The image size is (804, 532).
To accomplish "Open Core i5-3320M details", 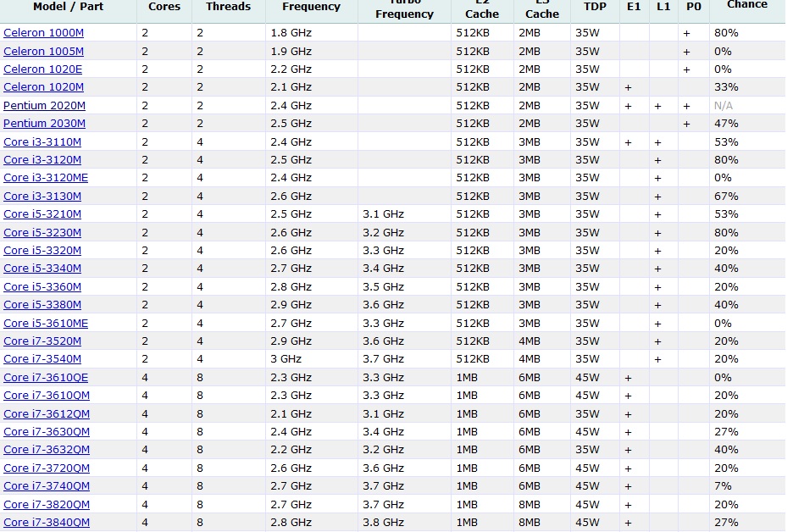I will pyautogui.click(x=42, y=251).
